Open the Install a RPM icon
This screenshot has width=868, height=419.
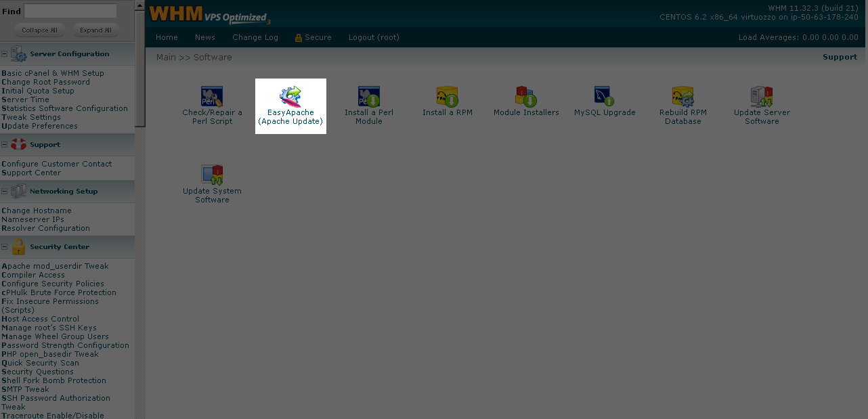click(448, 97)
